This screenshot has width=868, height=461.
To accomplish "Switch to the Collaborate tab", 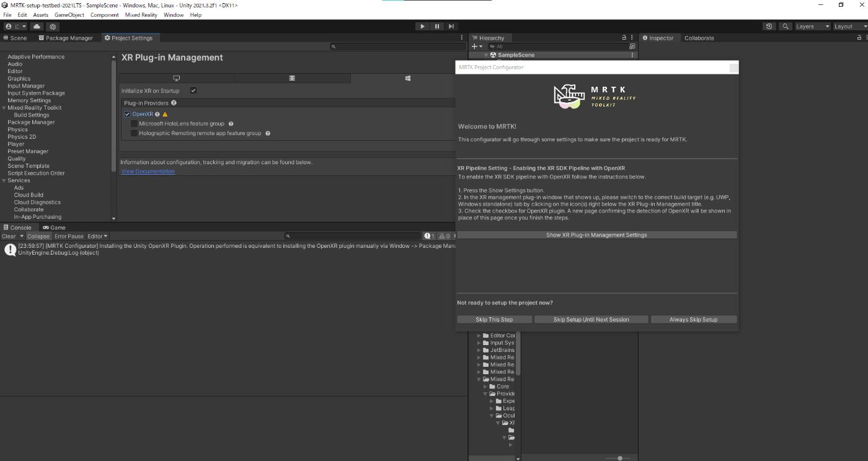I will (x=699, y=38).
